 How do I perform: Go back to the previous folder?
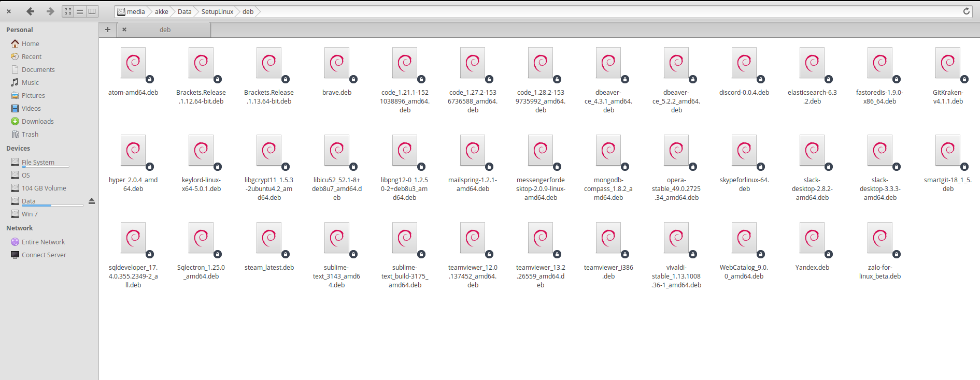click(30, 11)
